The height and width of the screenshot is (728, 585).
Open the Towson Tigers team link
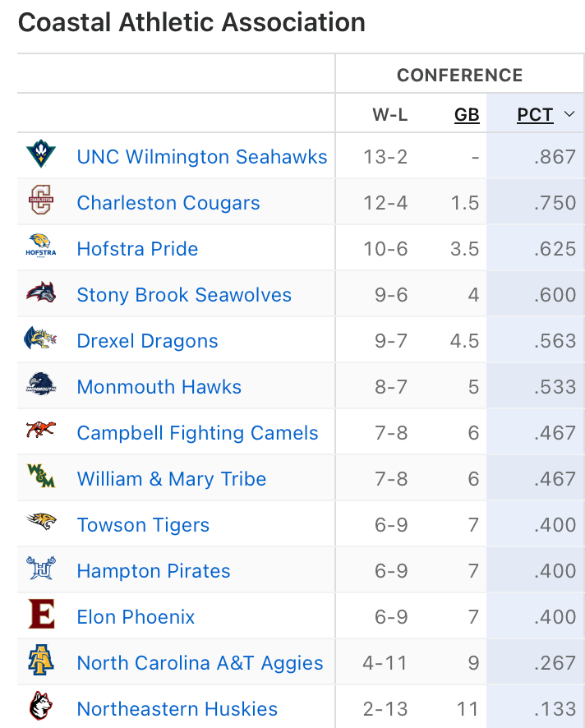point(143,525)
